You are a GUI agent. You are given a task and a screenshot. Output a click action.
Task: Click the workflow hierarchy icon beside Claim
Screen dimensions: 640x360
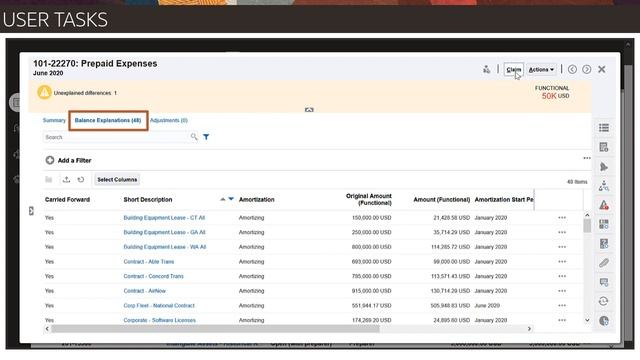pyautogui.click(x=486, y=69)
